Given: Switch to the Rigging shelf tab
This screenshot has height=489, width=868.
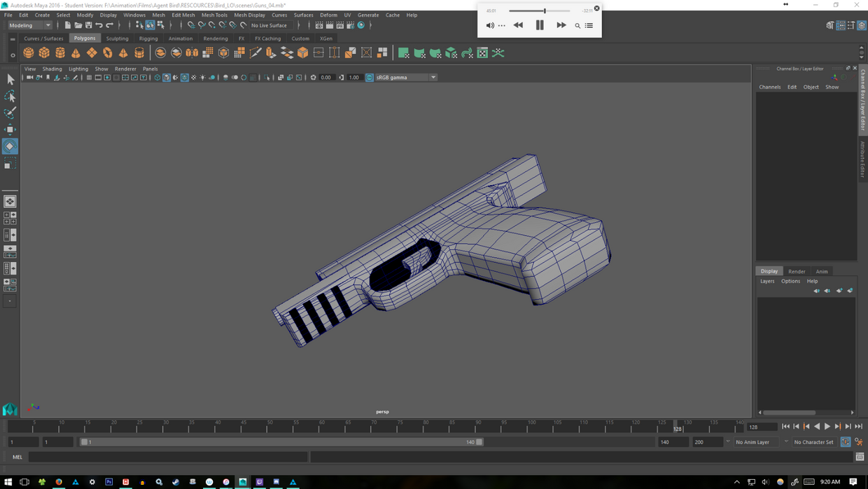Looking at the screenshot, I should pyautogui.click(x=148, y=39).
